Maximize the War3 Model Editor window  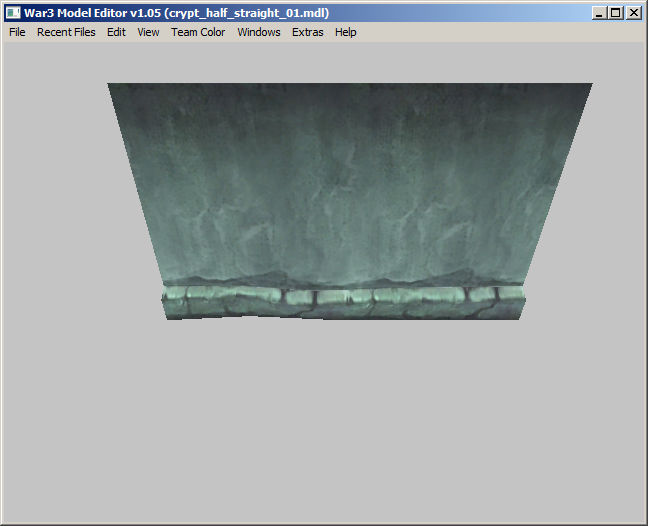[x=615, y=13]
